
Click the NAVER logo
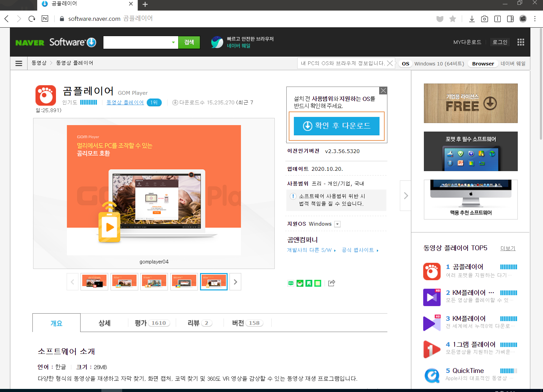[30, 43]
